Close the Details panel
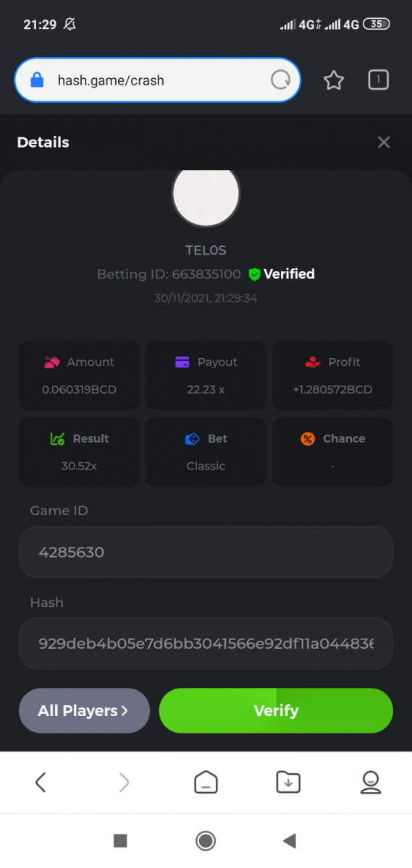Viewport: 412px width, 868px height. point(384,142)
